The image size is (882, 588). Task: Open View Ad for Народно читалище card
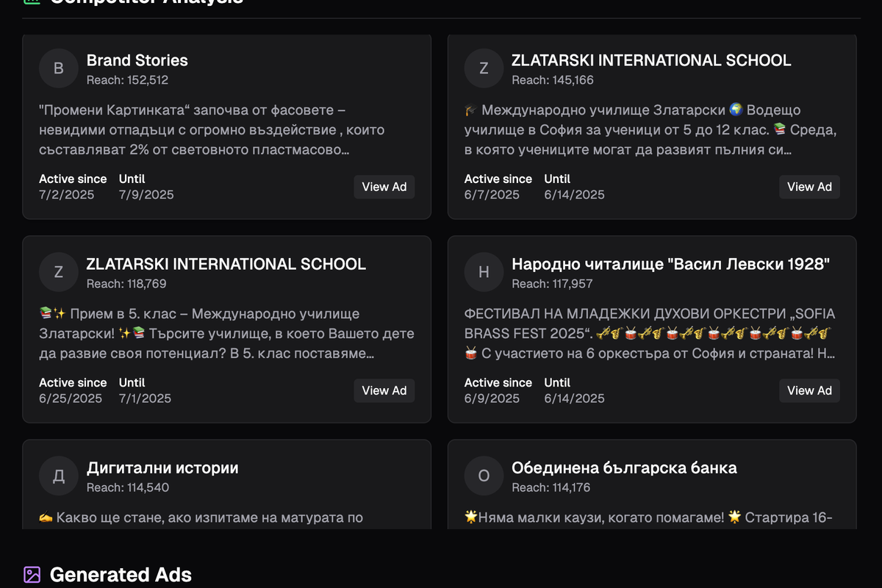click(x=809, y=390)
